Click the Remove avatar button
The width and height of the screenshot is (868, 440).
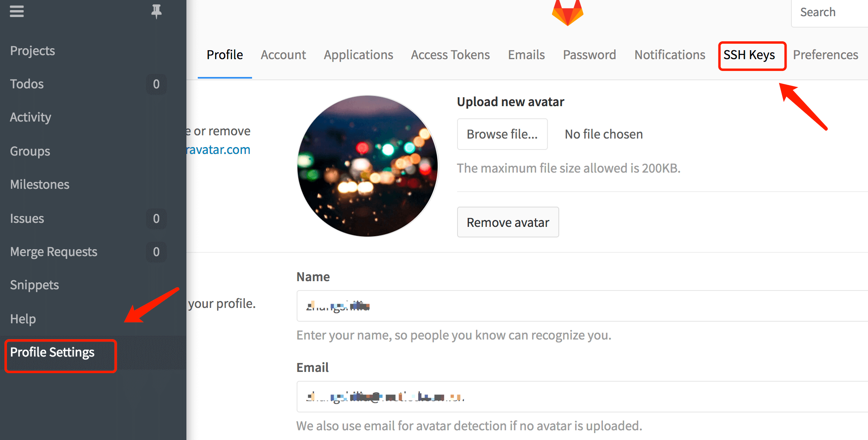coord(508,222)
